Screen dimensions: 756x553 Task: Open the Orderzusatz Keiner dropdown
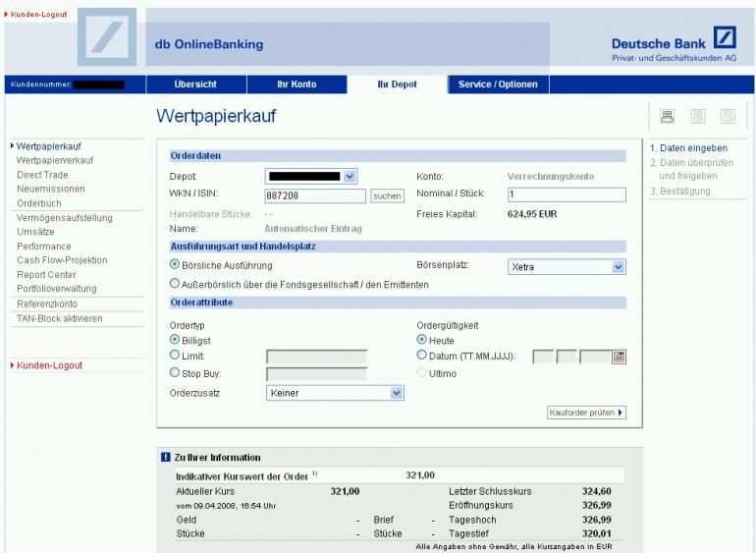[x=335, y=393]
